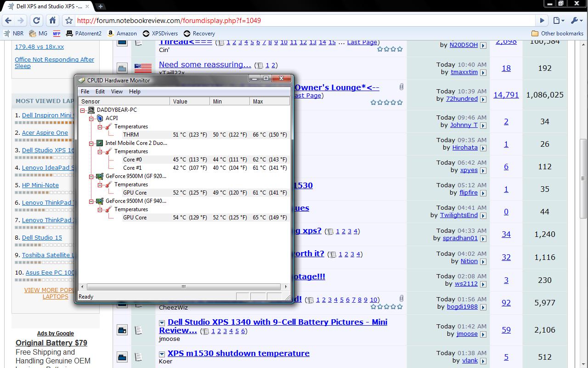Open 'Office Not Responding After Sleep' link
Screen dimensions: 588x368
[x=54, y=63]
